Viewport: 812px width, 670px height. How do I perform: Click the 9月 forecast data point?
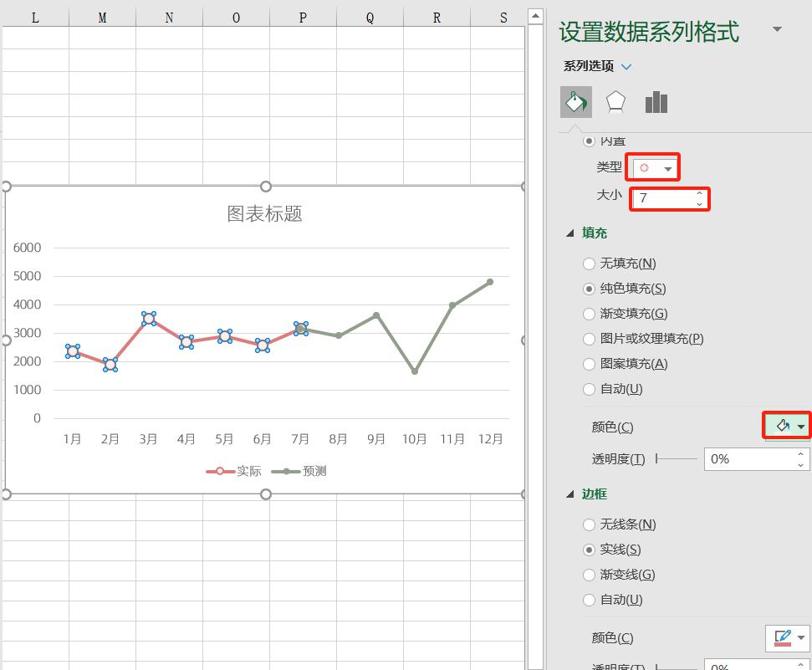(376, 315)
